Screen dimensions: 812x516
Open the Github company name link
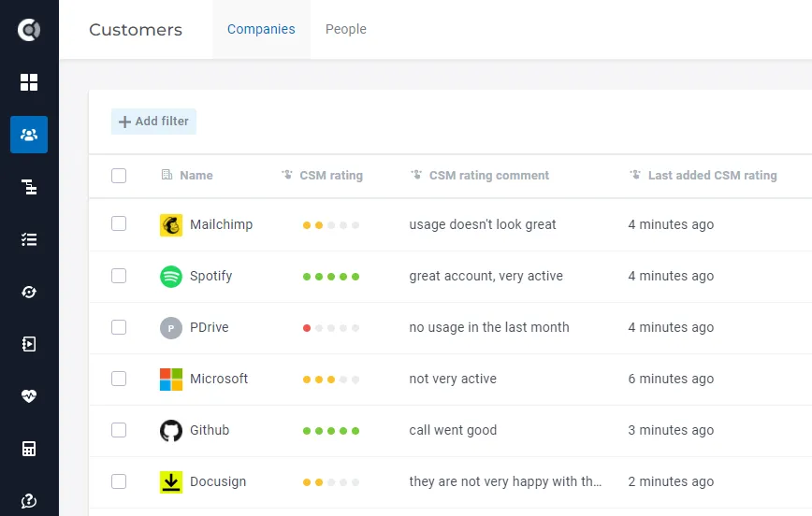click(210, 430)
